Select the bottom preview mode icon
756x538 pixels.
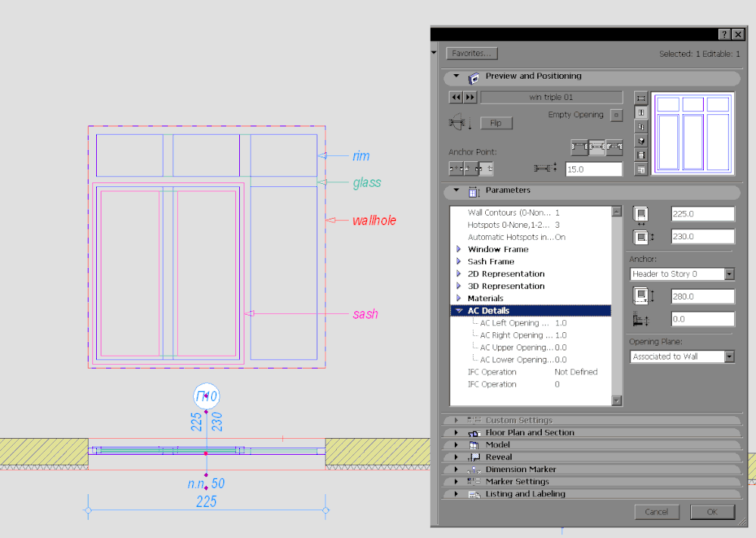(641, 169)
